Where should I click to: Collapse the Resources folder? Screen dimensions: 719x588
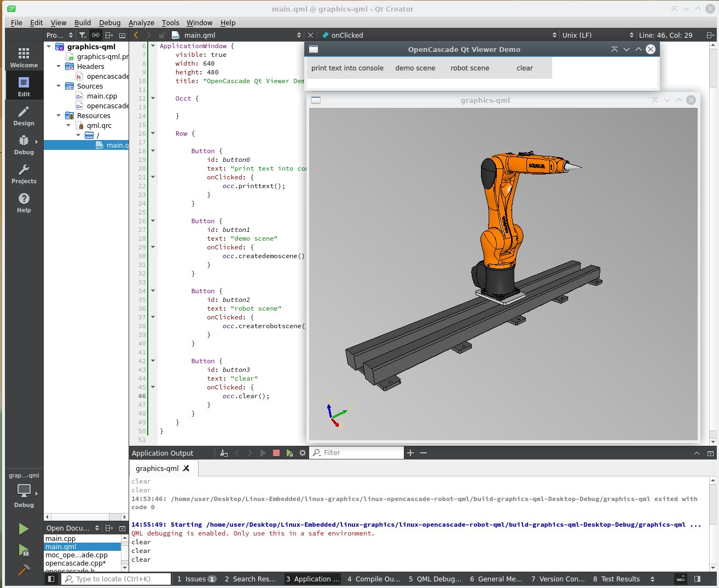(59, 115)
